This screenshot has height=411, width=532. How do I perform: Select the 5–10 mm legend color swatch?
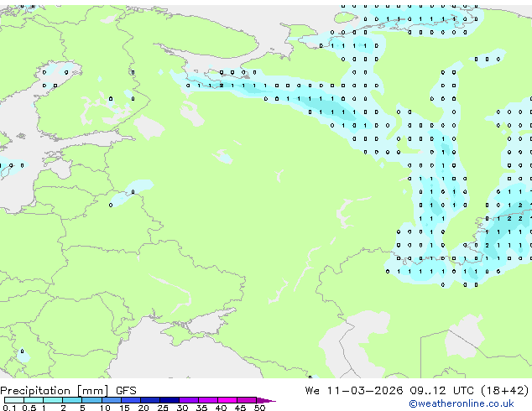coord(91,400)
